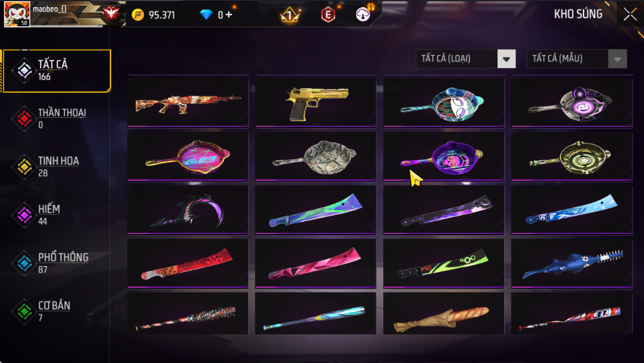644x363 pixels.
Task: Open the gold rank crown badge icon
Action: coord(290,15)
